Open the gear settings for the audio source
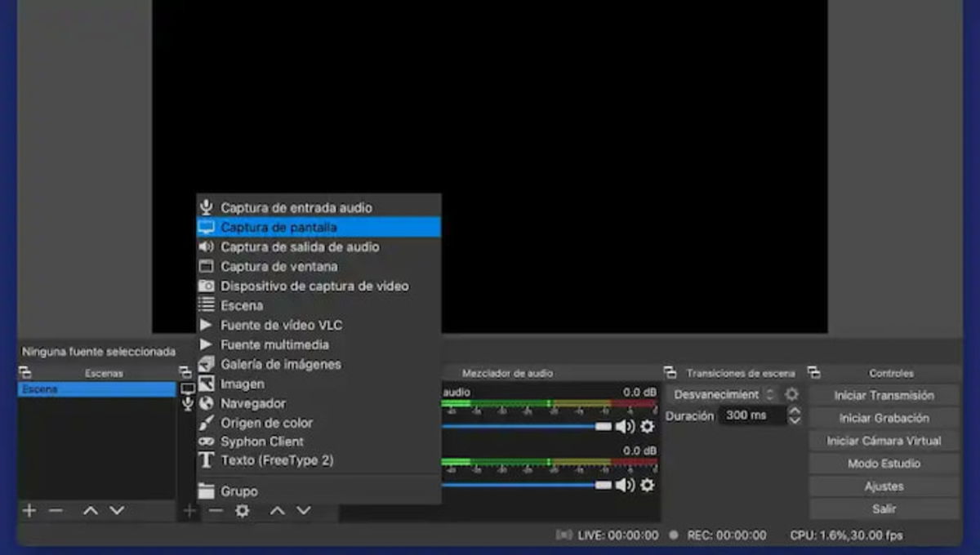The image size is (980, 555). click(x=646, y=426)
